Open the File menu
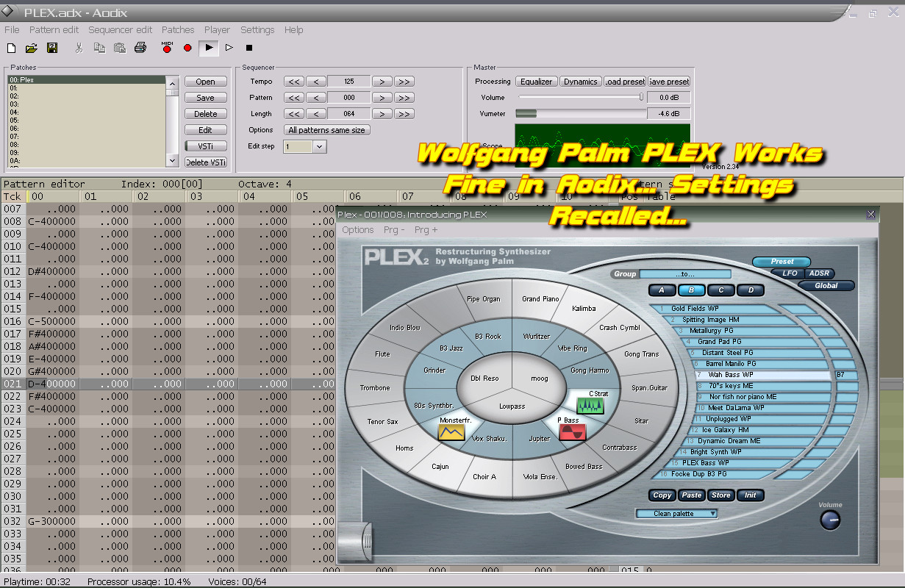 pos(12,30)
